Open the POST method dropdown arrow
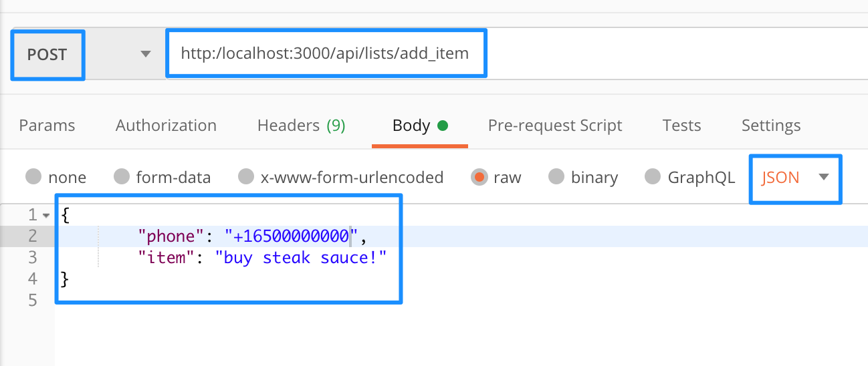 [x=146, y=54]
